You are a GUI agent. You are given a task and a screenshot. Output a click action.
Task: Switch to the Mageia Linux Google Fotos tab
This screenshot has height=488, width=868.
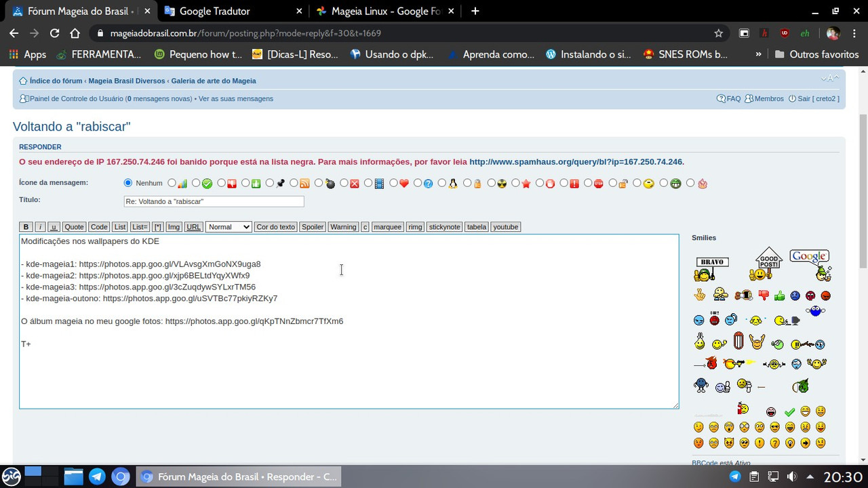coord(386,11)
